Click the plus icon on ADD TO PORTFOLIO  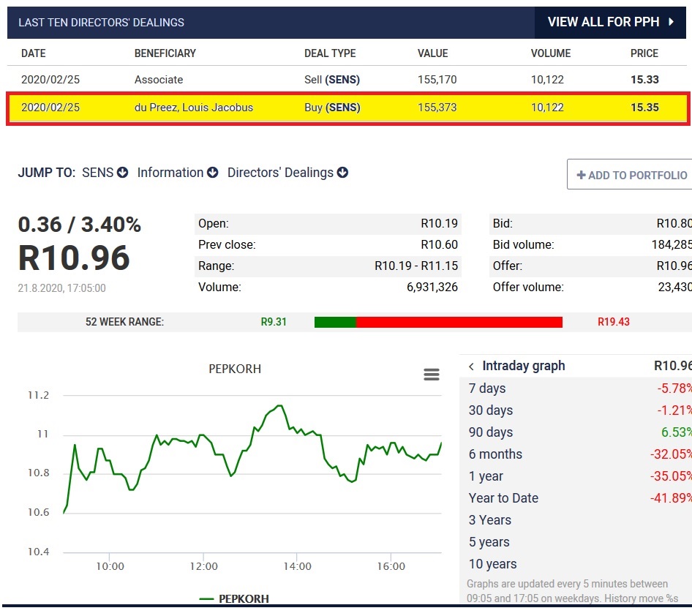[x=580, y=175]
